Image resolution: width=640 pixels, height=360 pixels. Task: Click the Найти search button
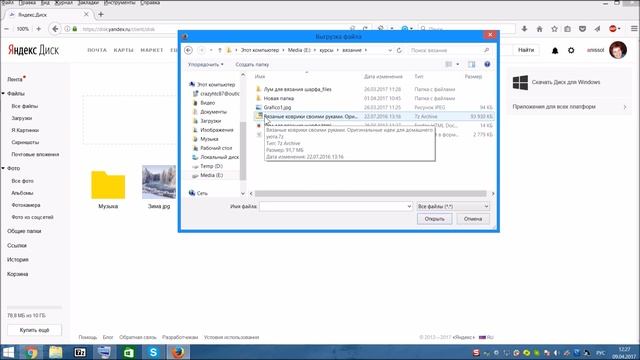click(x=526, y=50)
